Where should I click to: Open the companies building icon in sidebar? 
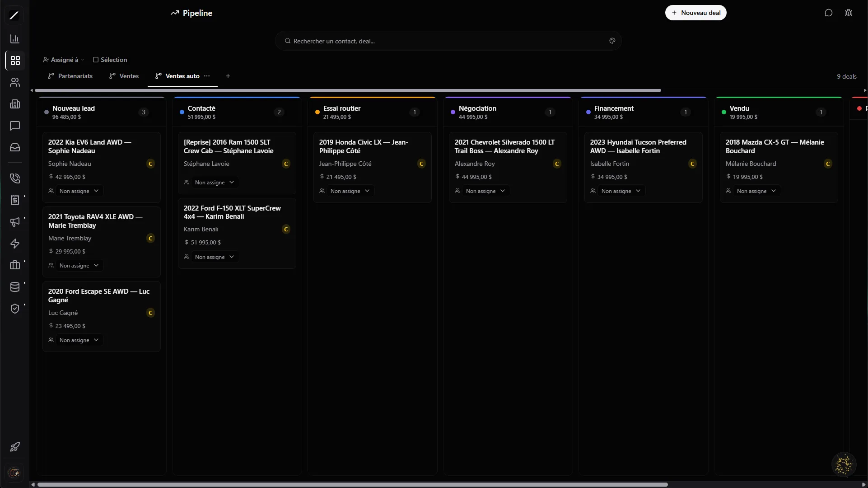[x=15, y=104]
